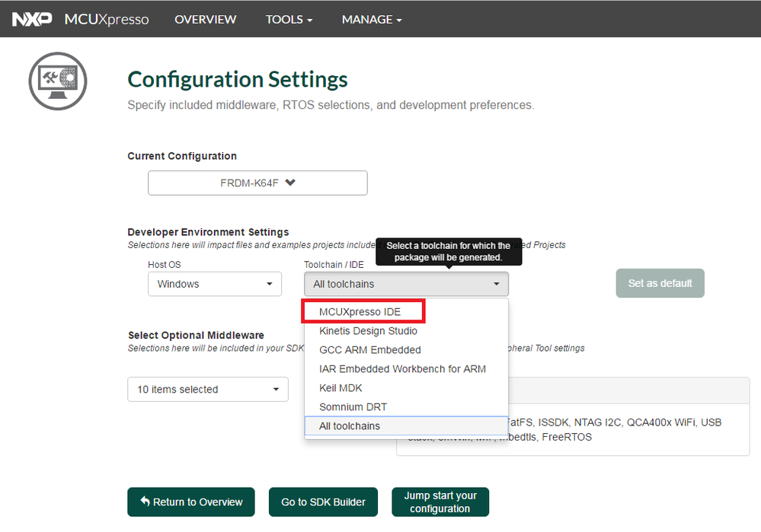This screenshot has width=761, height=532.
Task: Open the 10 items selected middleware dropdown
Action: [x=207, y=389]
